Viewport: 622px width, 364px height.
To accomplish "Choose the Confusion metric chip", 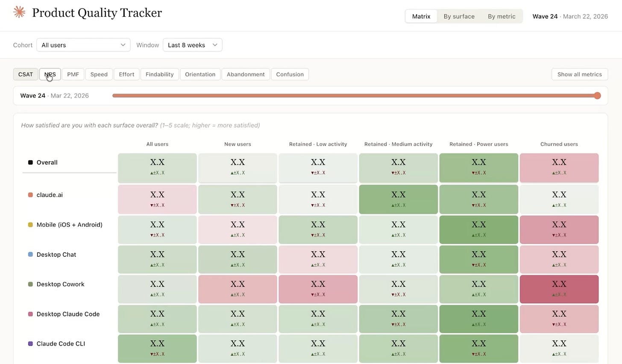I will tap(290, 74).
